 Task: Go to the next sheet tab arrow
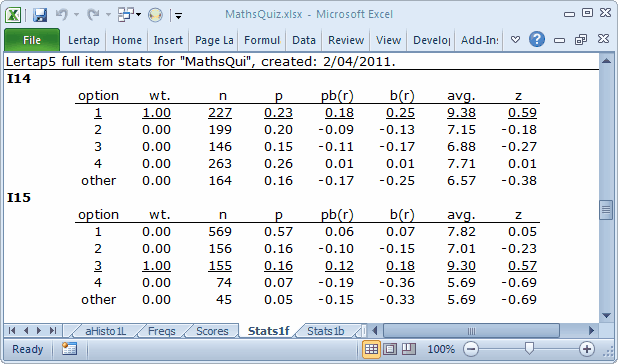(x=39, y=331)
